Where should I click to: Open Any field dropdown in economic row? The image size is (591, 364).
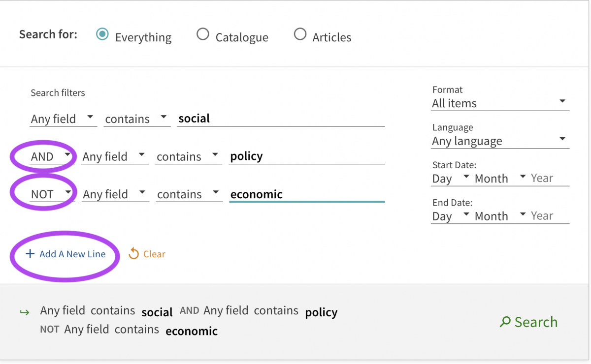point(115,194)
